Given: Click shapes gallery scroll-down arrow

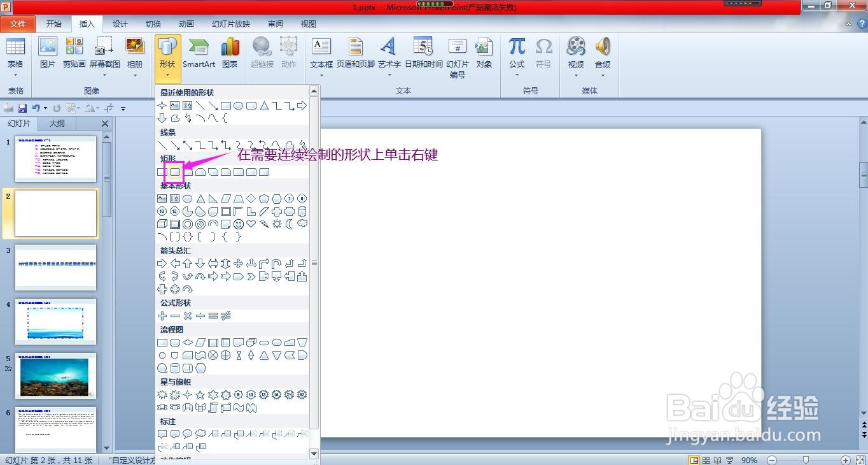Looking at the screenshot, I should tap(314, 454).
